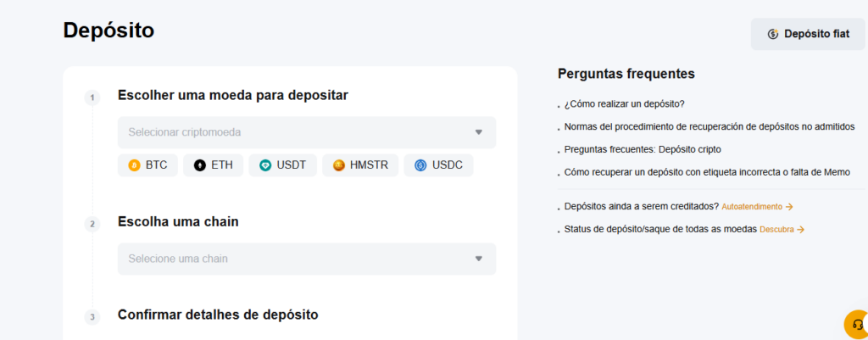Image resolution: width=868 pixels, height=340 pixels.
Task: Open the Descubra link
Action: click(x=782, y=229)
